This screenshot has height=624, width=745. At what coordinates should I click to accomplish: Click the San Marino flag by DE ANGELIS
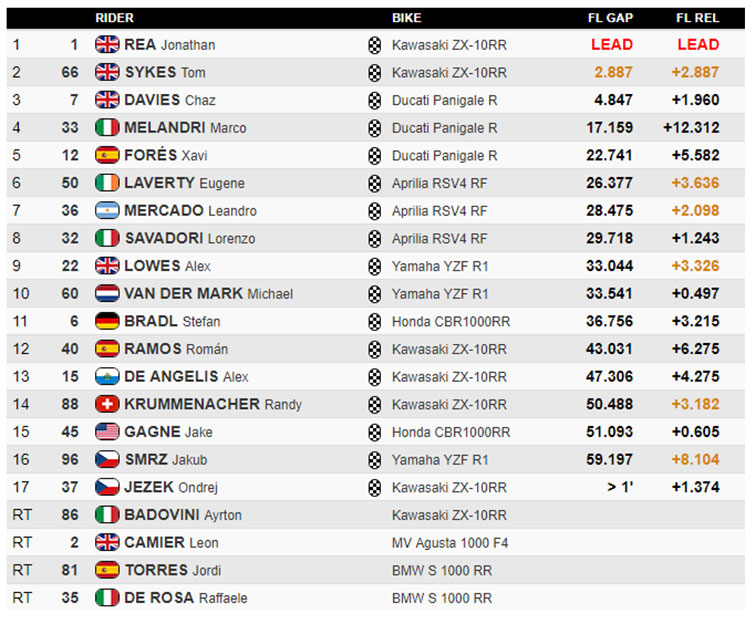click(x=107, y=376)
